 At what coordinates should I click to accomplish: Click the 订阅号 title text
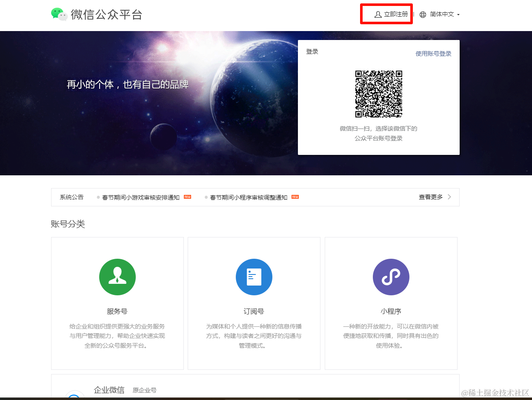point(254,311)
